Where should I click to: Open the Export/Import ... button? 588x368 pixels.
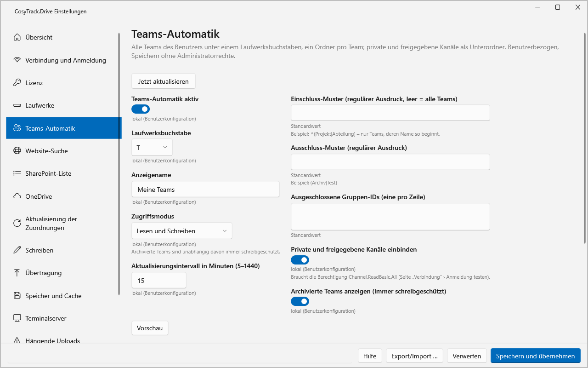point(414,356)
